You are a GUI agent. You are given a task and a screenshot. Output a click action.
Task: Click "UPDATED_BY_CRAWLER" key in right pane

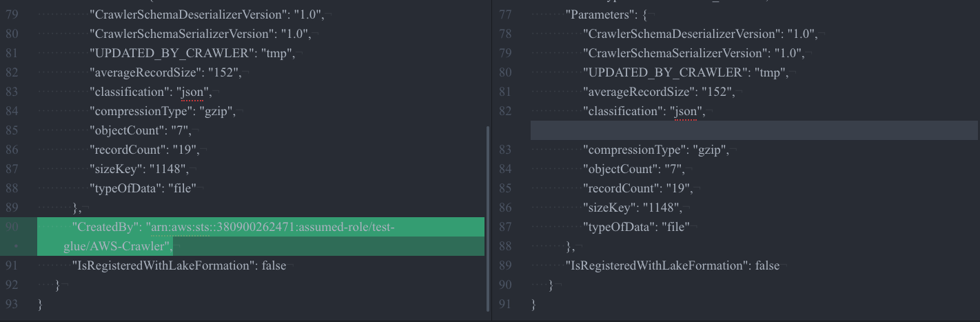click(664, 72)
